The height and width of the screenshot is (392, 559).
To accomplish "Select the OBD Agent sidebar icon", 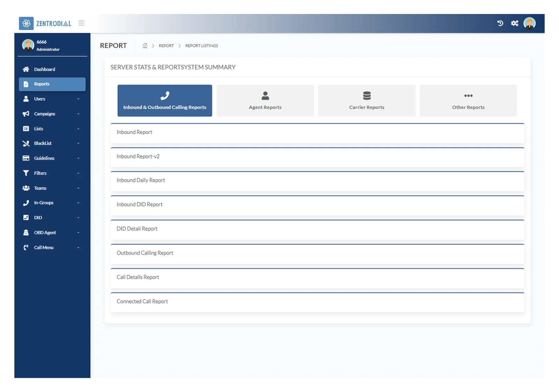I will [x=26, y=232].
